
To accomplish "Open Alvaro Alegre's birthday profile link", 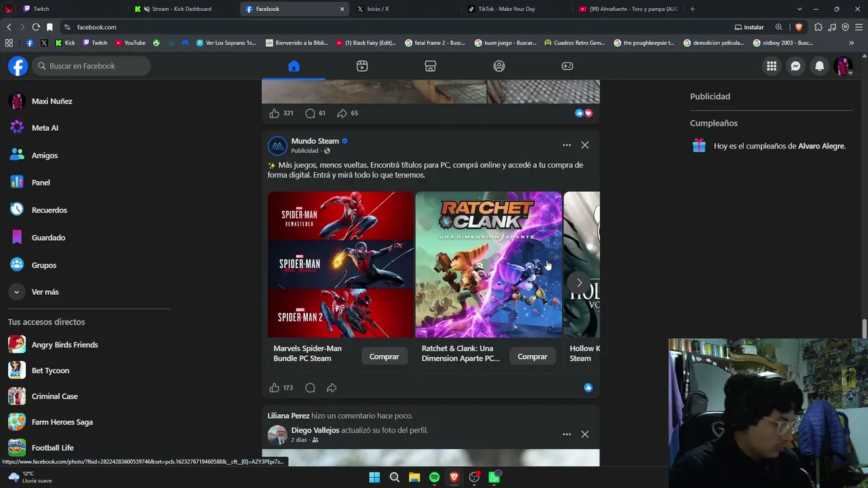I will click(821, 146).
